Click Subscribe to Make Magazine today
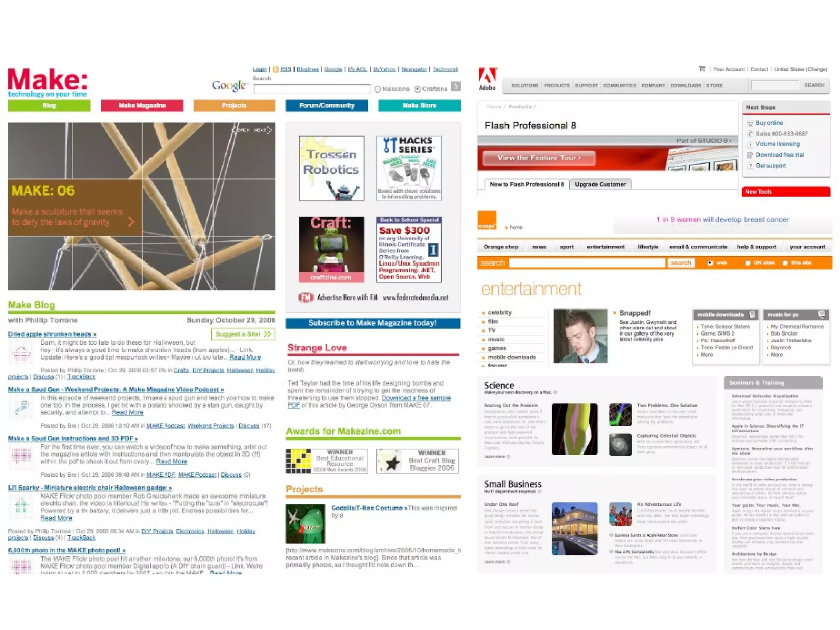Screen dimensions: 840x630 pos(372,323)
